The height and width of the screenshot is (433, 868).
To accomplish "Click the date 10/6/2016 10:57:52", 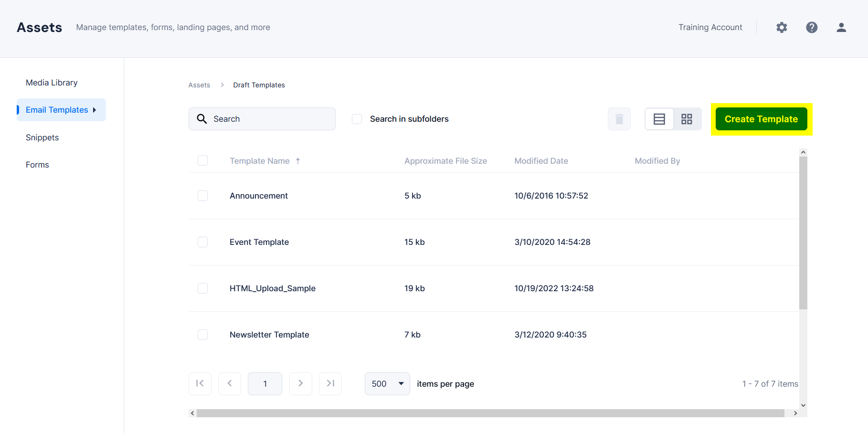I will point(551,196).
